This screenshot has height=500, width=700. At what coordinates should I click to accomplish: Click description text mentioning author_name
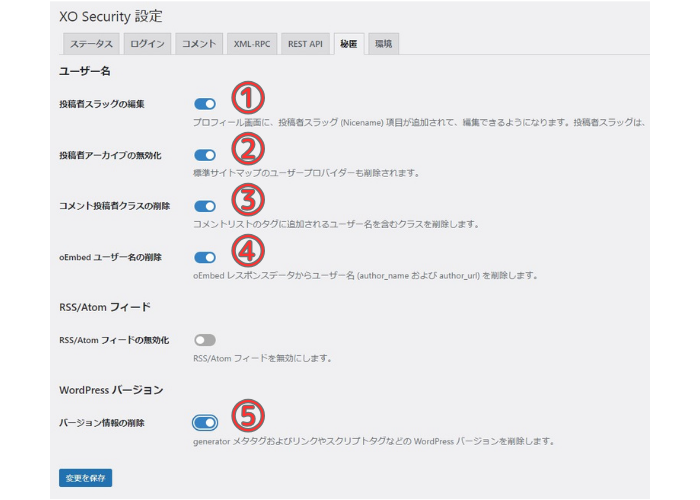(x=365, y=276)
